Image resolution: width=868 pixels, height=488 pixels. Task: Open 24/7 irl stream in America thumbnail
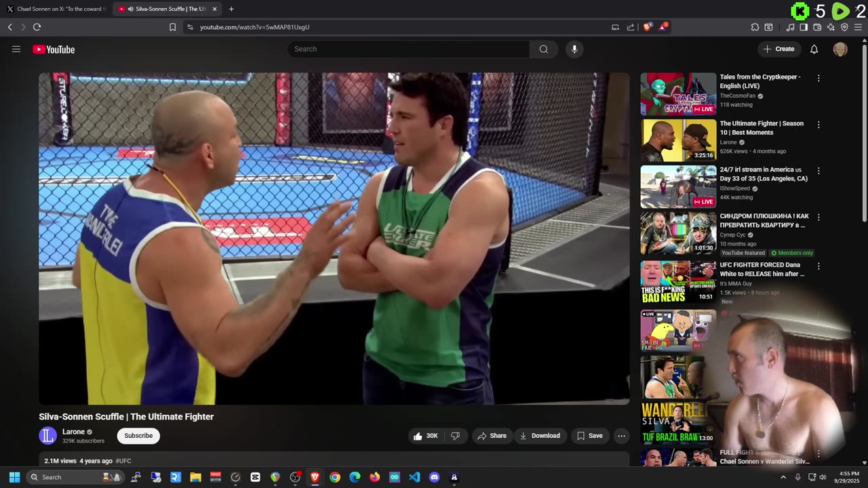[x=678, y=187]
